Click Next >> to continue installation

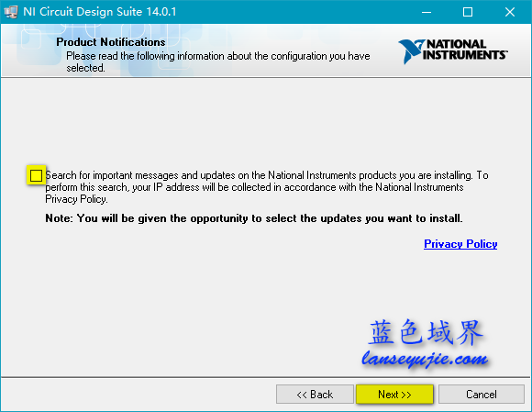click(394, 395)
